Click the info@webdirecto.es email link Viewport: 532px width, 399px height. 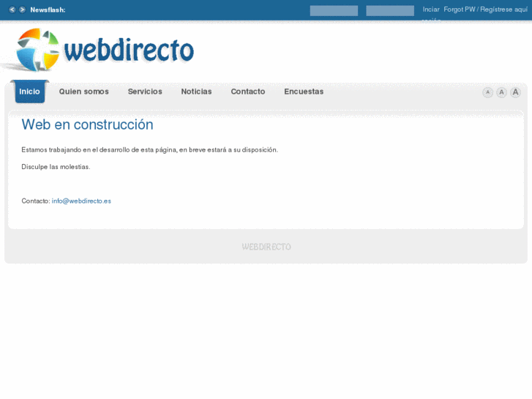(81, 201)
